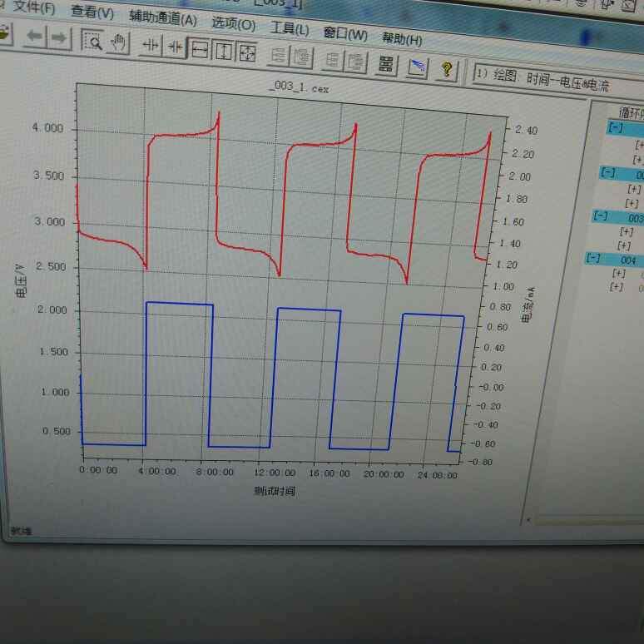This screenshot has width=644, height=644.
Task: Click the 2.40 current axis tick
Action: pos(527,130)
